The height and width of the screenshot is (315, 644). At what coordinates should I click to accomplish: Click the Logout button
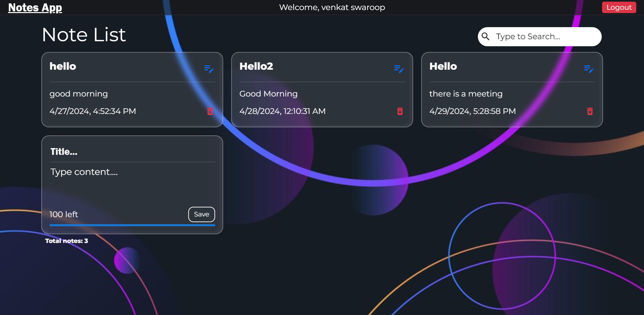tap(619, 7)
